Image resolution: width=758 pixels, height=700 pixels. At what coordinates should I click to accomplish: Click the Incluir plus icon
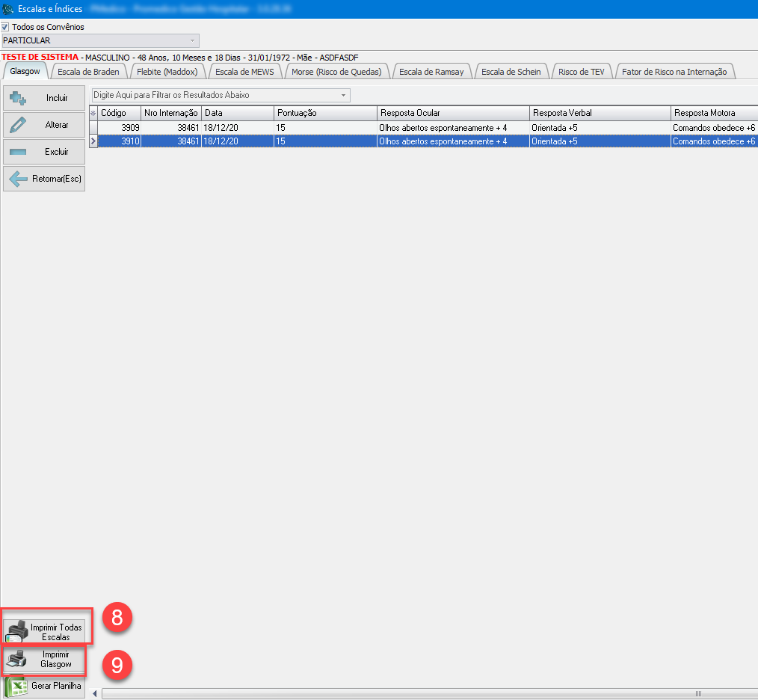tap(18, 98)
